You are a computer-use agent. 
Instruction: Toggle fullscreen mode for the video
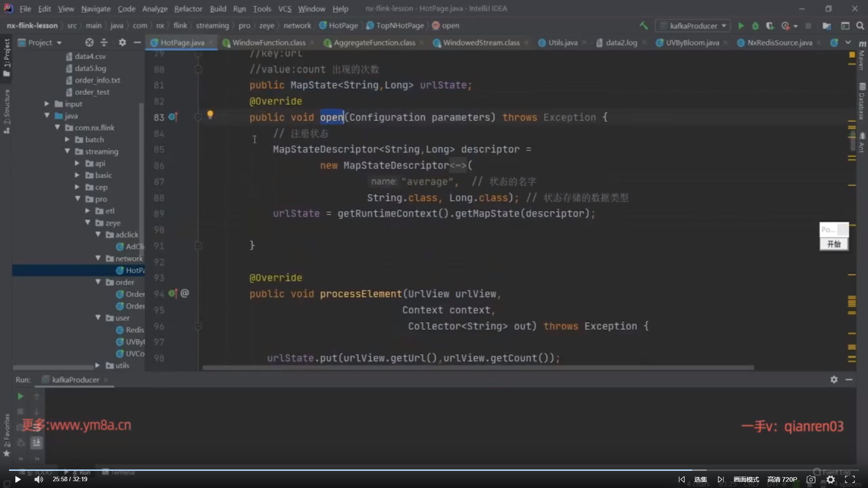850,479
